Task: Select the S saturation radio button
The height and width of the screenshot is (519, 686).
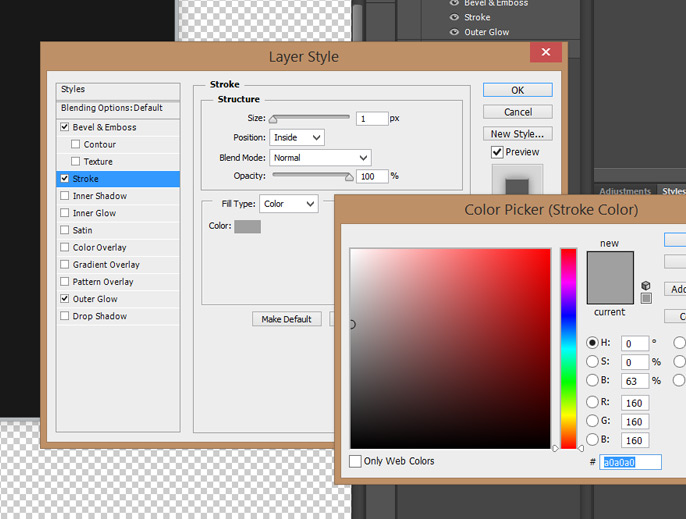Action: point(593,362)
